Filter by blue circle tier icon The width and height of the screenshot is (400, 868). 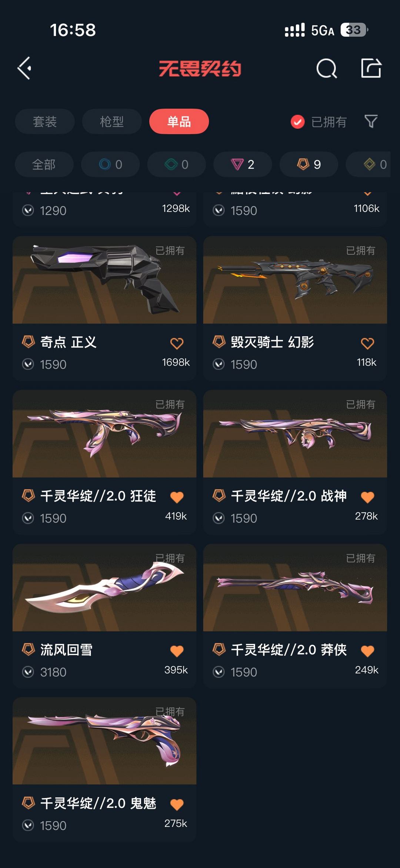pyautogui.click(x=110, y=164)
